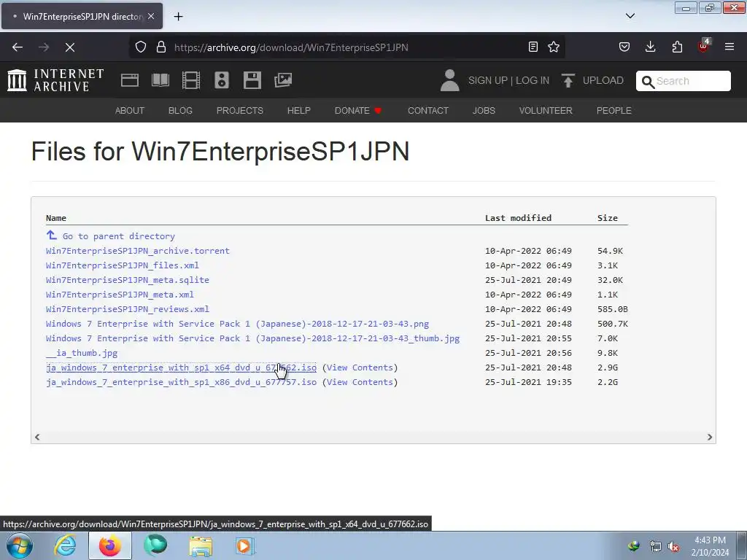Image resolution: width=747 pixels, height=560 pixels.
Task: Download the x86 dvd 677757.iso
Action: 181,382
